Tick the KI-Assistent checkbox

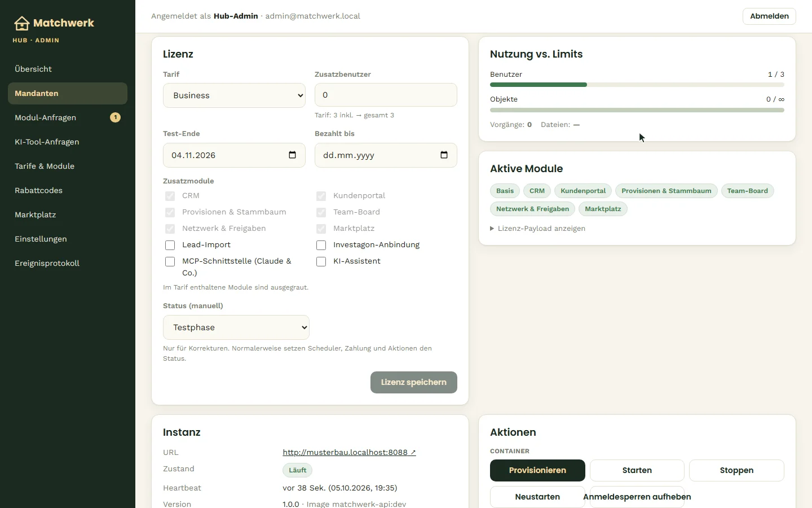321,261
